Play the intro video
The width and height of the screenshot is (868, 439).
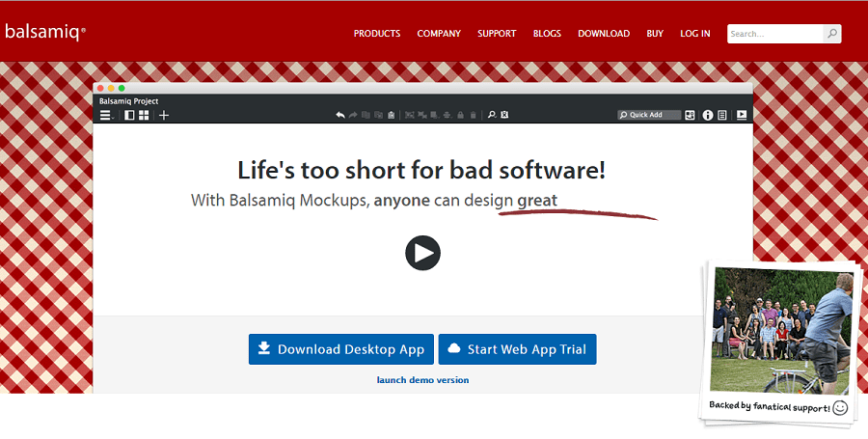[423, 253]
